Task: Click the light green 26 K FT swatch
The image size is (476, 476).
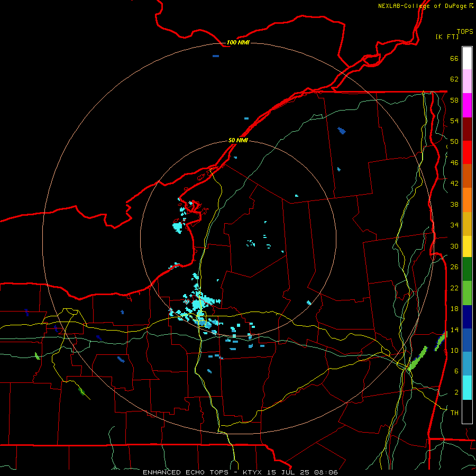Action: (467, 293)
